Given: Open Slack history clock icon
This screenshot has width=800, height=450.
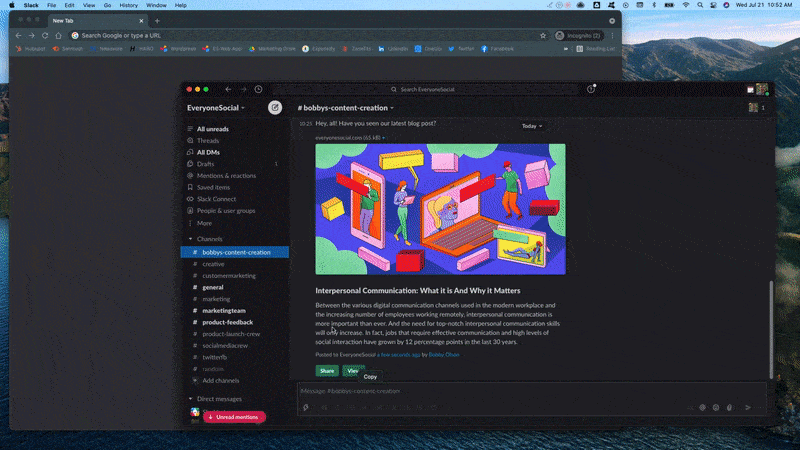Looking at the screenshot, I should click(259, 89).
